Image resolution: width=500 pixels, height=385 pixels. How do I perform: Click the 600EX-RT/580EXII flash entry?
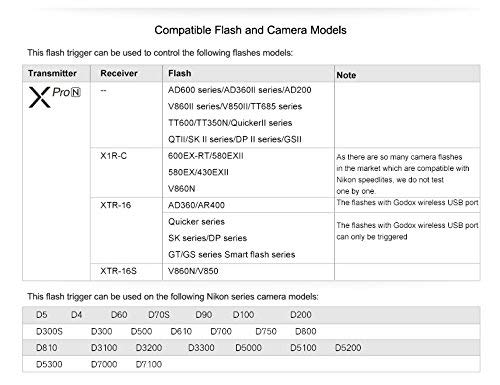tap(206, 156)
